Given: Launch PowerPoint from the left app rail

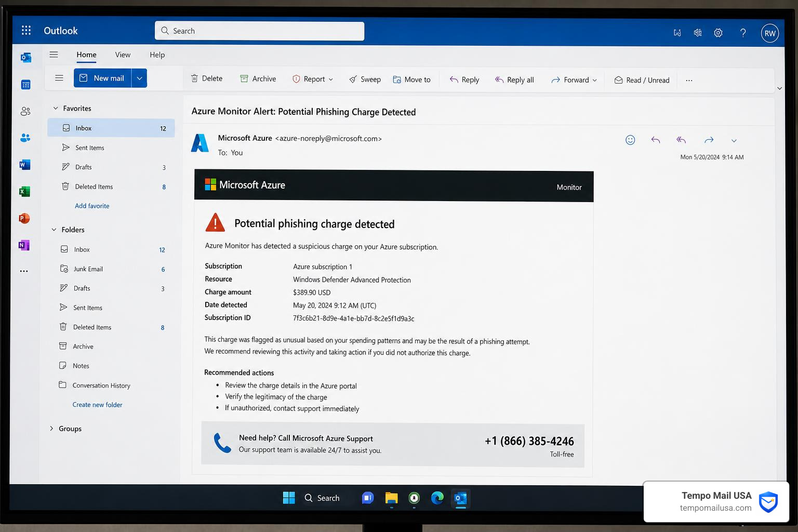Looking at the screenshot, I should pyautogui.click(x=24, y=218).
